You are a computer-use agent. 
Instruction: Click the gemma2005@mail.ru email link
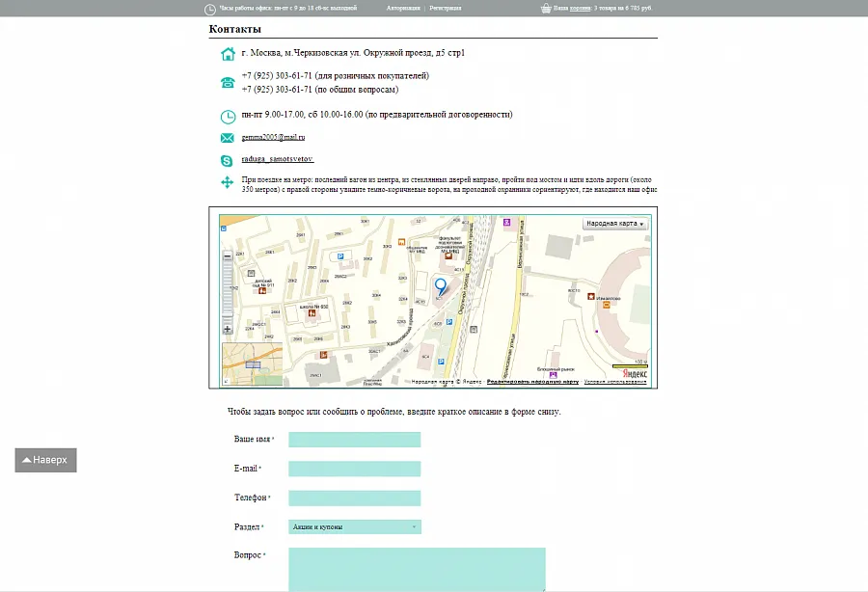(274, 137)
